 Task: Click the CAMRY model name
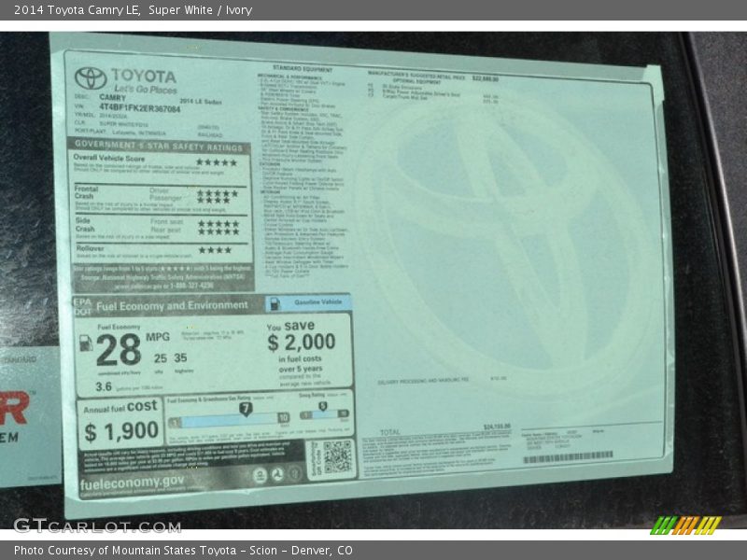tap(112, 97)
